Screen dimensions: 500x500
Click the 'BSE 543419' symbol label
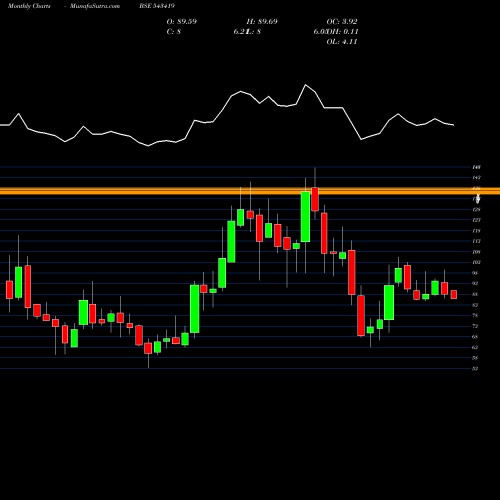click(157, 6)
